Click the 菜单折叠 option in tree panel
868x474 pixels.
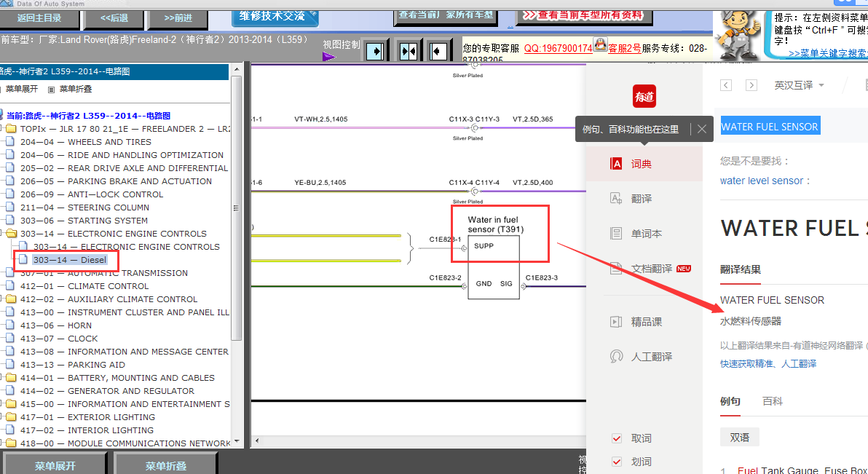[x=76, y=89]
